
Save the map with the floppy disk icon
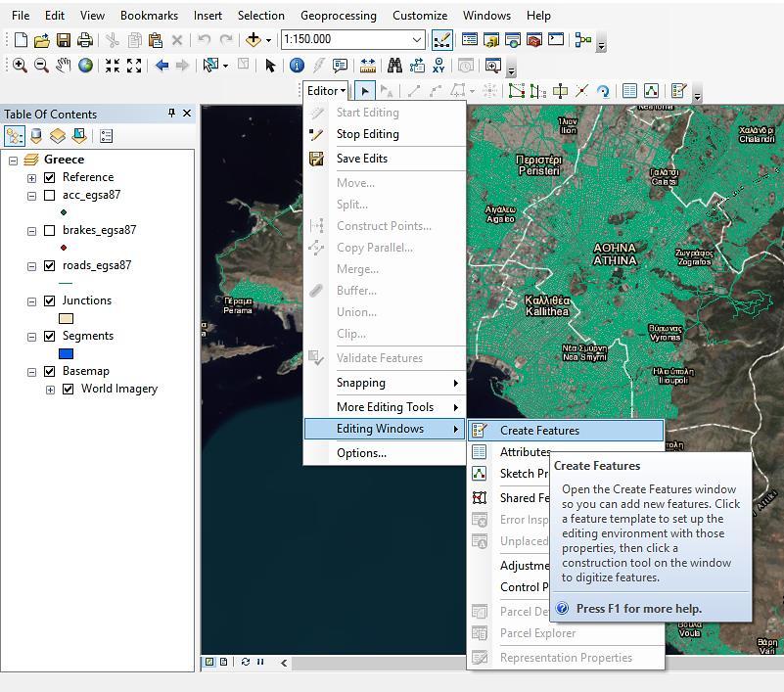click(x=64, y=39)
